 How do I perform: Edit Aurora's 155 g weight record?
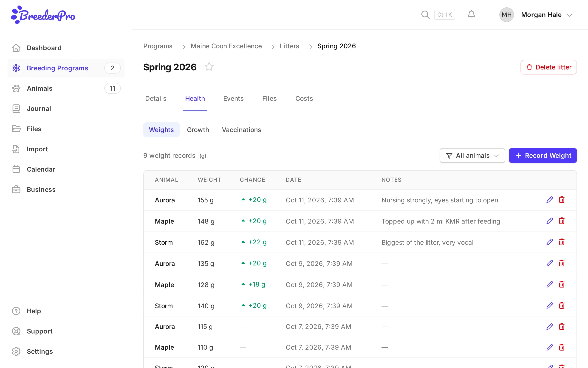(x=550, y=200)
